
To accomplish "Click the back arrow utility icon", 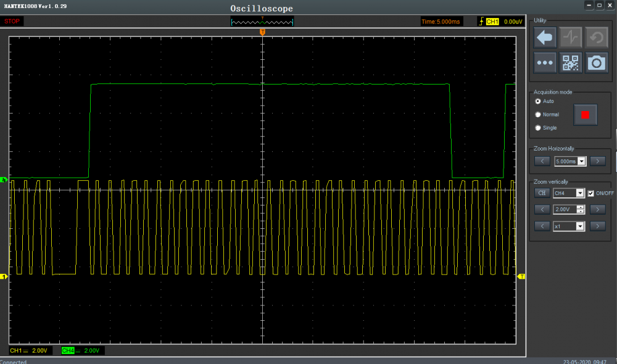I will [x=545, y=38].
